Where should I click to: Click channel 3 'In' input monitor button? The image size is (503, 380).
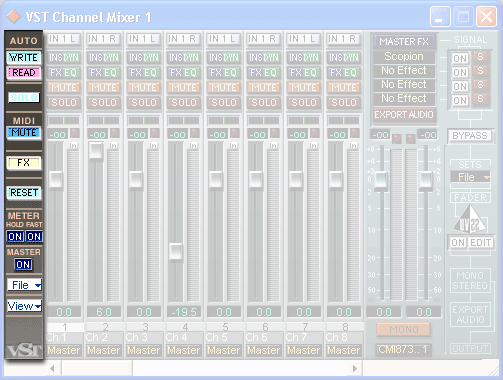(153, 145)
